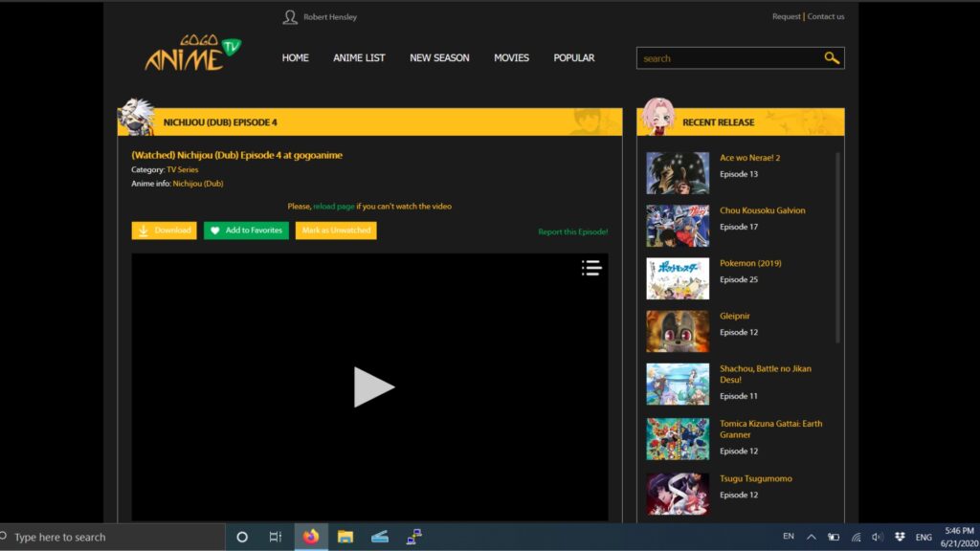
Task: Click Add to Favorites button
Action: 246,231
